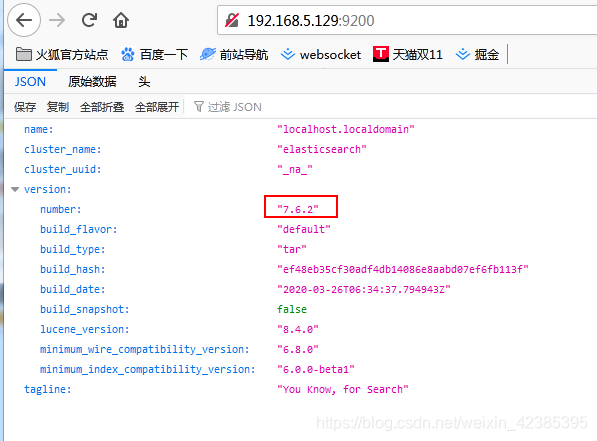Image resolution: width=597 pixels, height=441 pixels.
Task: Click 全部展开 to expand all nodes
Action: (157, 107)
